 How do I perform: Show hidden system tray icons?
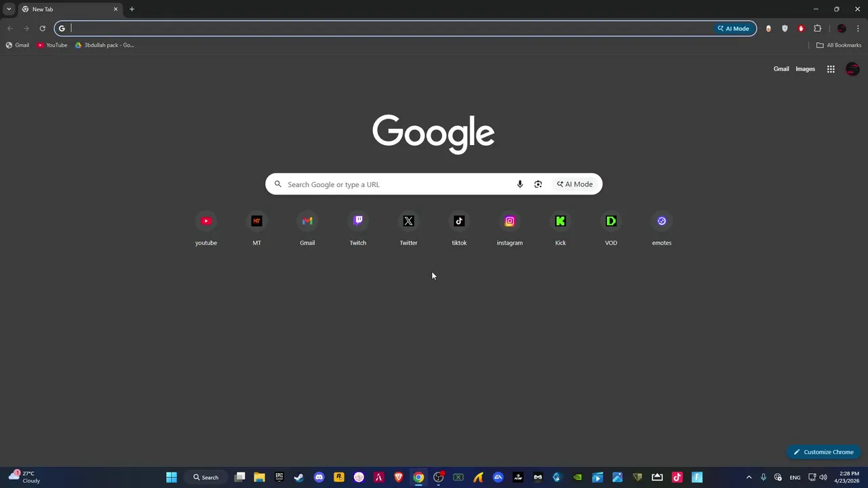tap(749, 477)
